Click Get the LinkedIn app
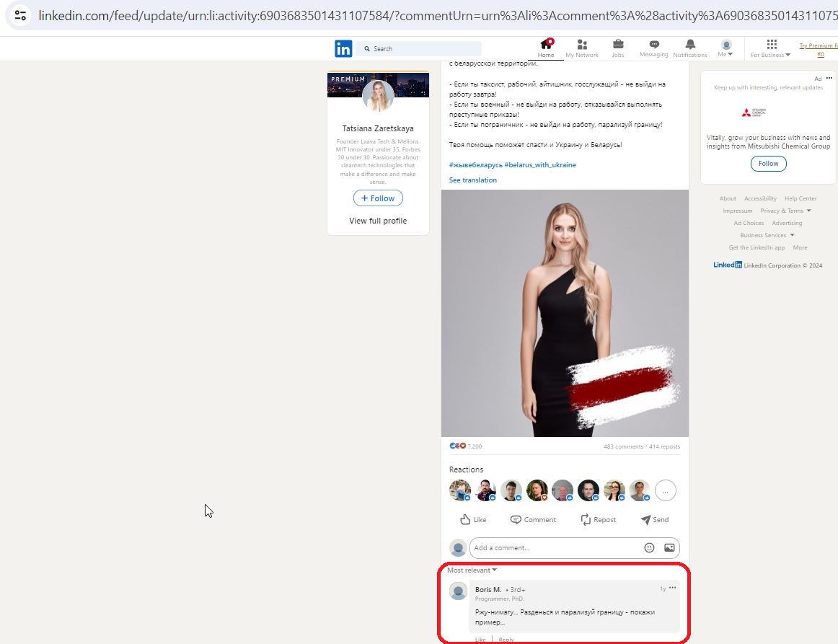838x644 pixels. tap(757, 247)
